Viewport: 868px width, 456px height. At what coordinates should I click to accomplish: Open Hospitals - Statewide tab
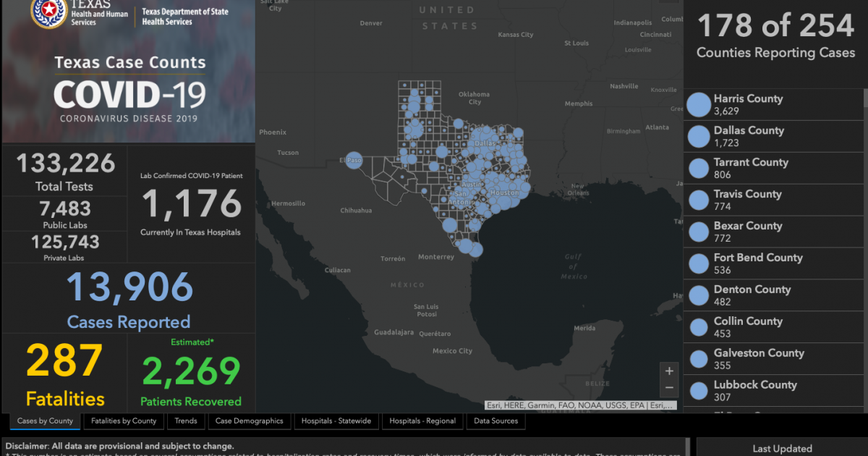[336, 421]
